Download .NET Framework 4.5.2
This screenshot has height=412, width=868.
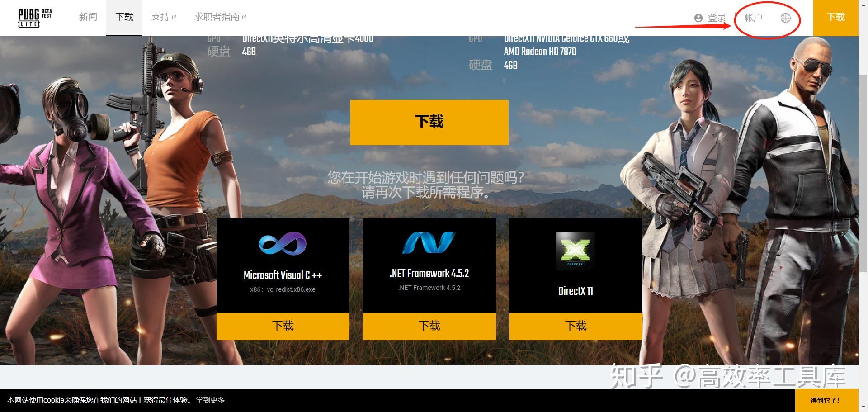click(x=429, y=326)
